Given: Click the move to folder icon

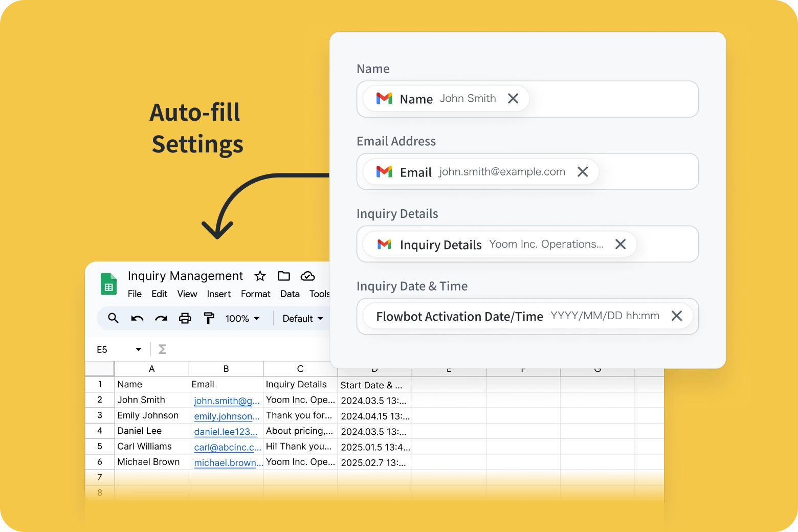Looking at the screenshot, I should (284, 276).
